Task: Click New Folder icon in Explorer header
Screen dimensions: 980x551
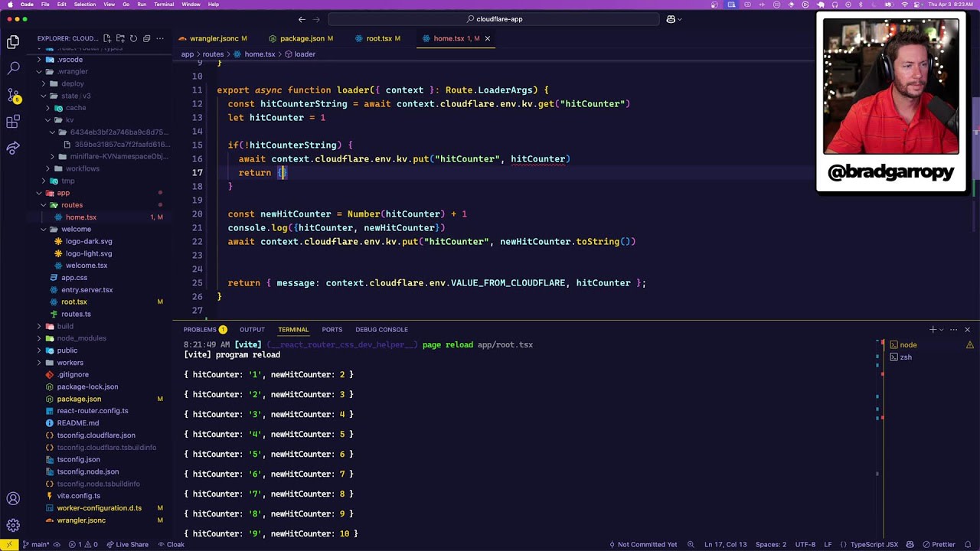Action: pos(120,38)
